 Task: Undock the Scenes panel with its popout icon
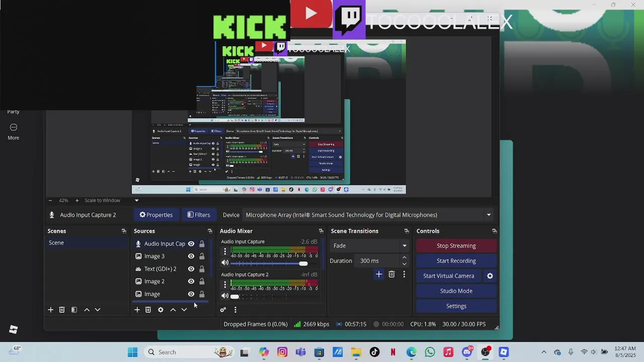124,231
